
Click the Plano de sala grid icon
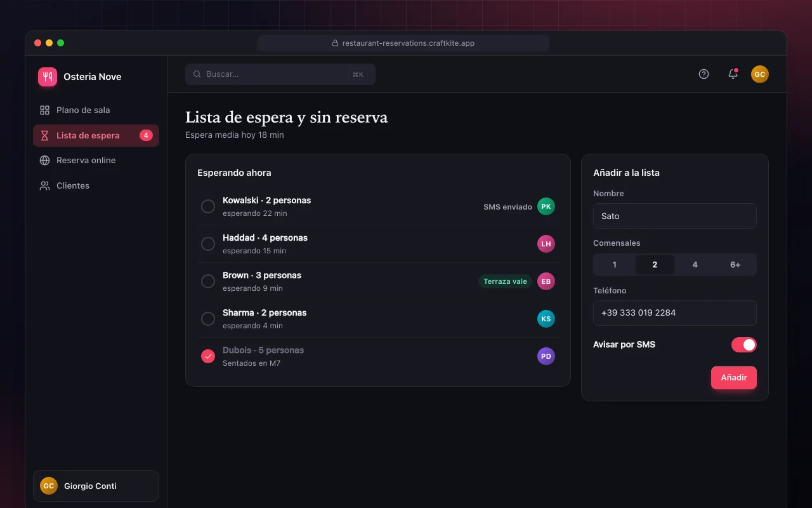[44, 110]
